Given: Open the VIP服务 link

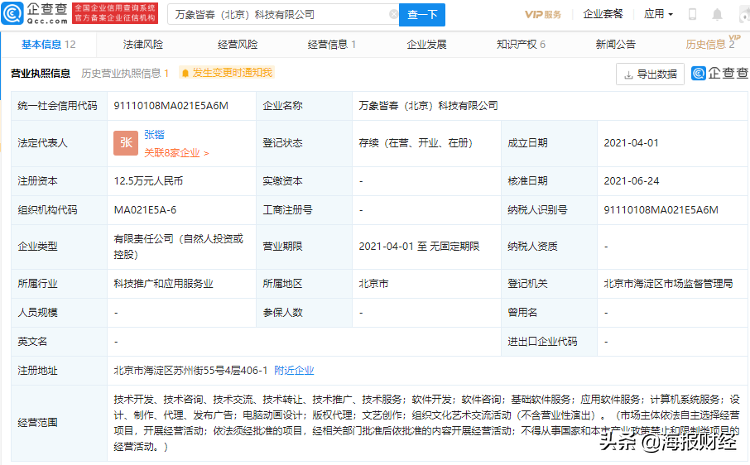Looking at the screenshot, I should [543, 14].
